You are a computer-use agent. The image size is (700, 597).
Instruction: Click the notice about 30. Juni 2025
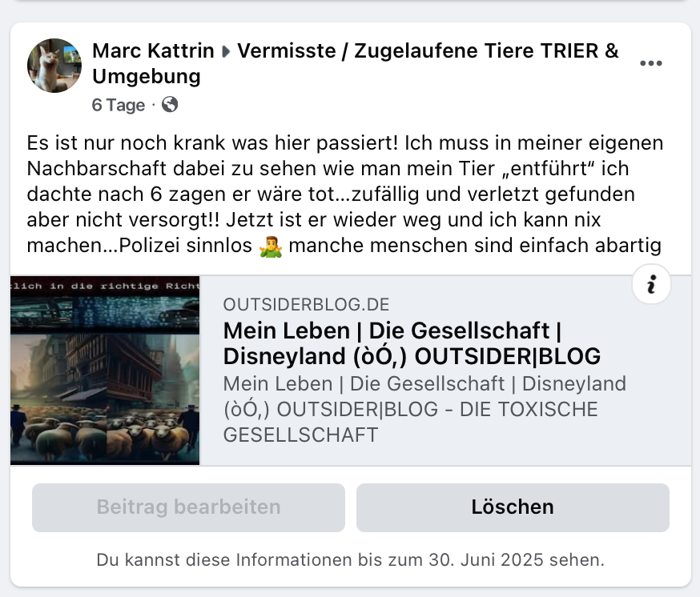coord(351,560)
